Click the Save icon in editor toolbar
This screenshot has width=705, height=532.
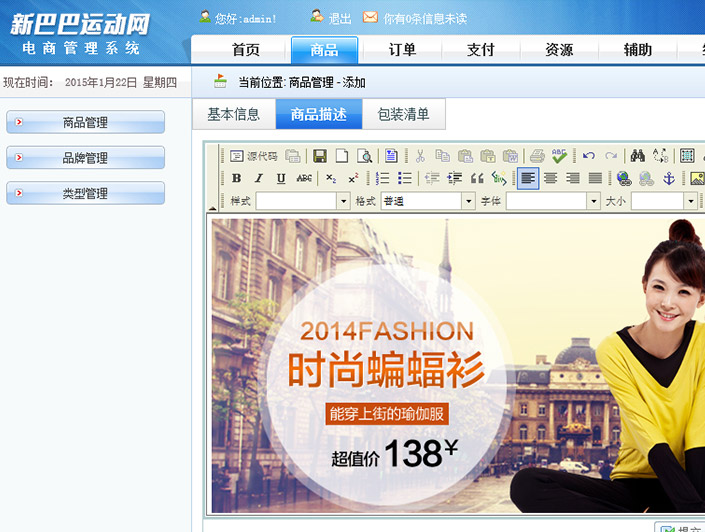(320, 156)
